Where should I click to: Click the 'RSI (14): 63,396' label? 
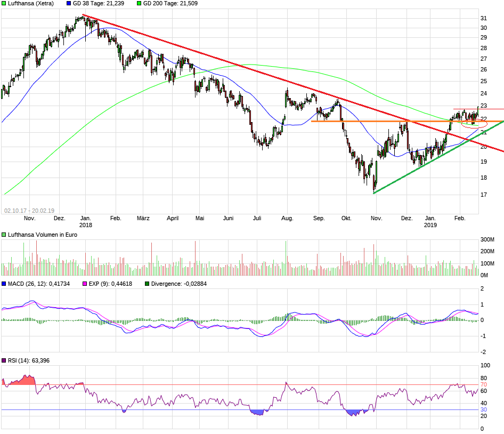29,360
